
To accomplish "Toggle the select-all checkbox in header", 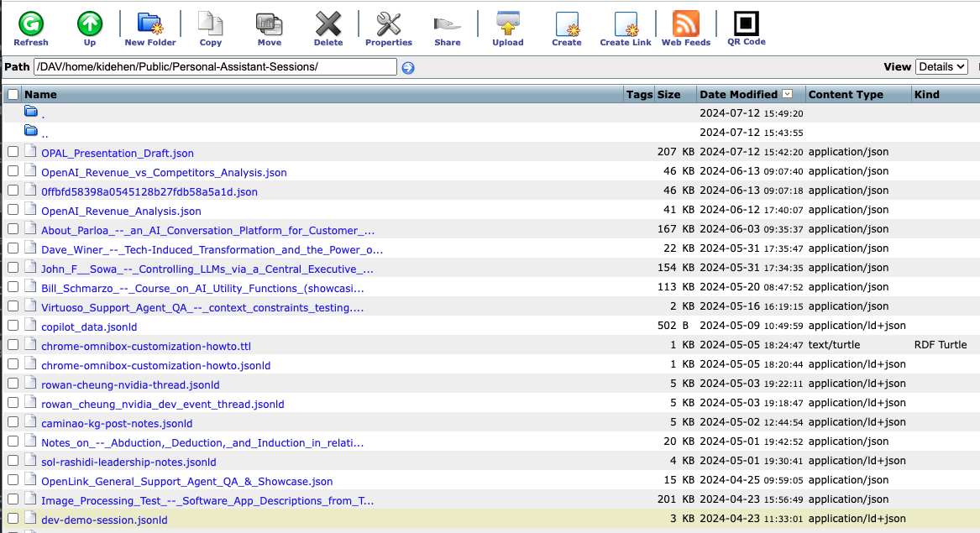I will [13, 95].
